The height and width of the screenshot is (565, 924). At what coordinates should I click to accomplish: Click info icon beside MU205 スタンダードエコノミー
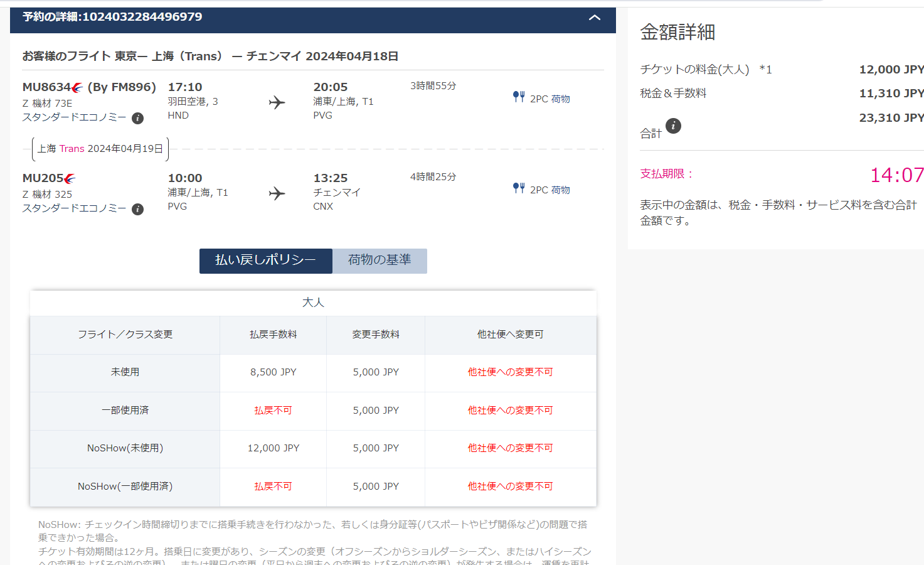[138, 209]
